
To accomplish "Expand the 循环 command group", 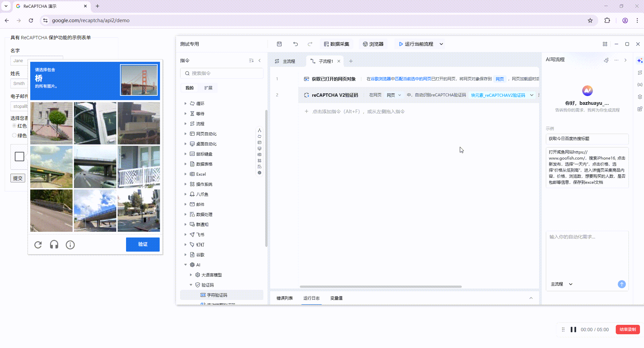I will coord(186,103).
